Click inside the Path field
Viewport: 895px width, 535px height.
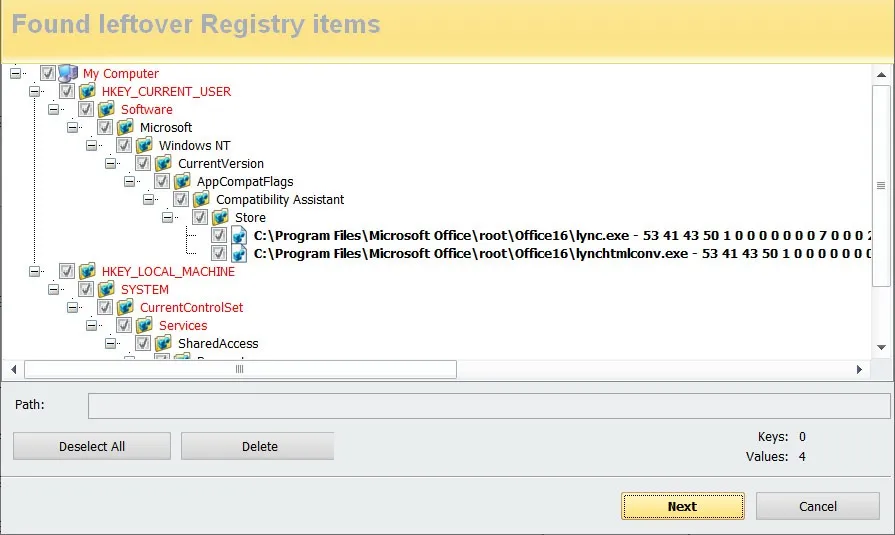pyautogui.click(x=489, y=405)
